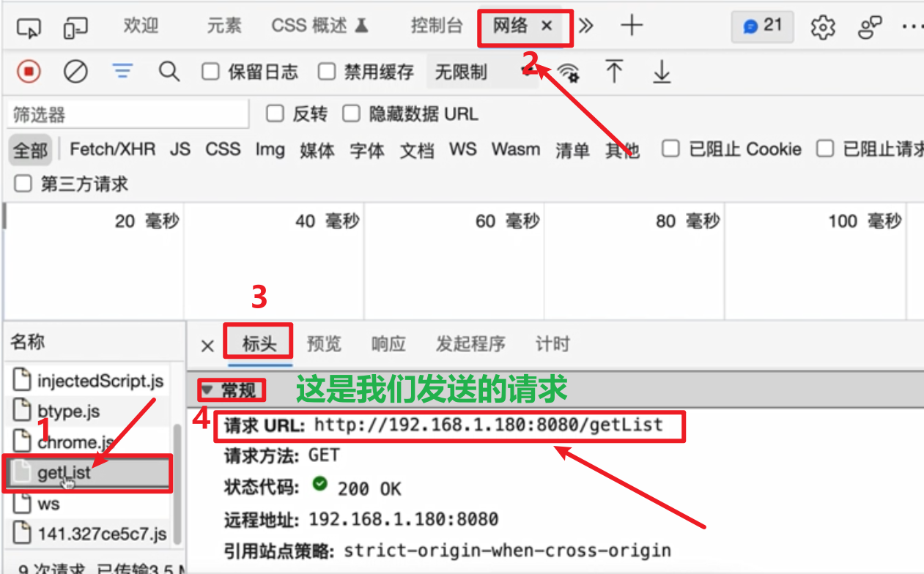Open more tabs chevron menu
The height and width of the screenshot is (574, 924).
[585, 26]
